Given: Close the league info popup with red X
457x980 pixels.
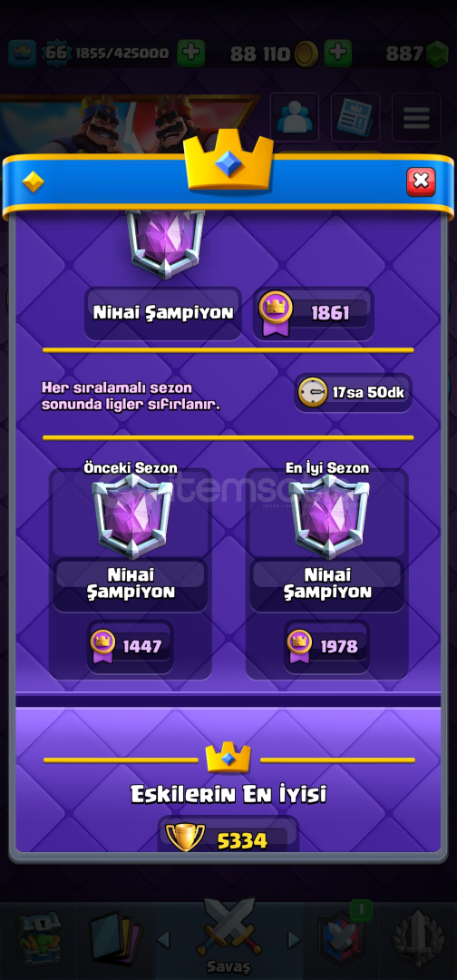Looking at the screenshot, I should coord(421,181).
